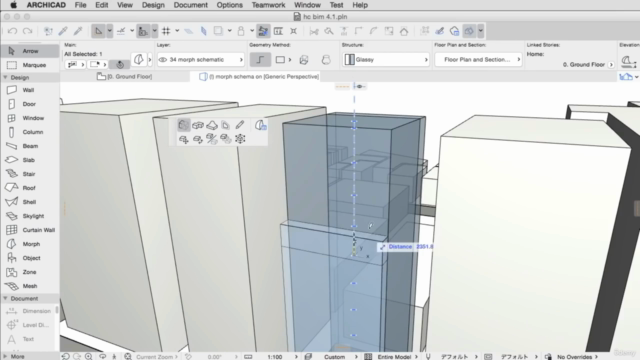Click the Inject Parameters syringe icon
Viewport: 640px width, 360px height.
[78, 31]
